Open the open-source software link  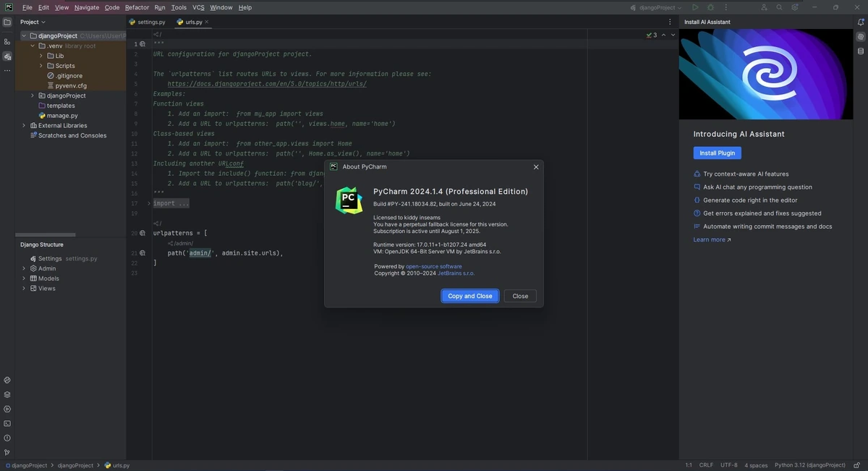click(434, 266)
